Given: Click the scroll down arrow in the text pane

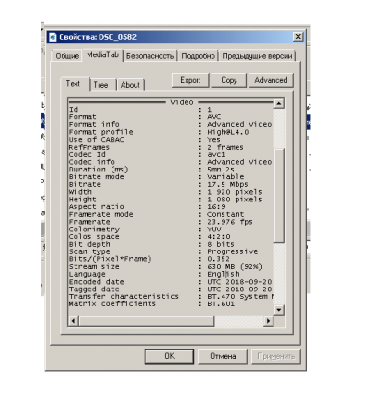Looking at the screenshot, I should click(x=279, y=310).
